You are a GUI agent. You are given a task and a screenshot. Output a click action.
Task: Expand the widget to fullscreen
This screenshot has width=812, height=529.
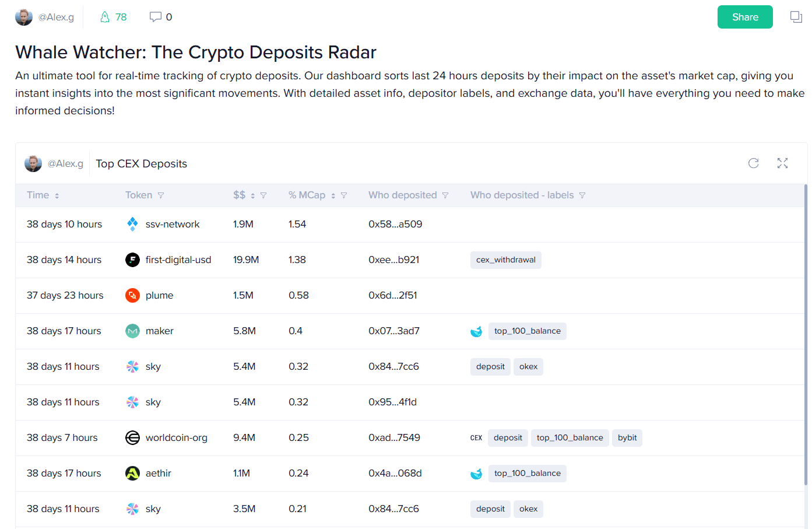[782, 163]
